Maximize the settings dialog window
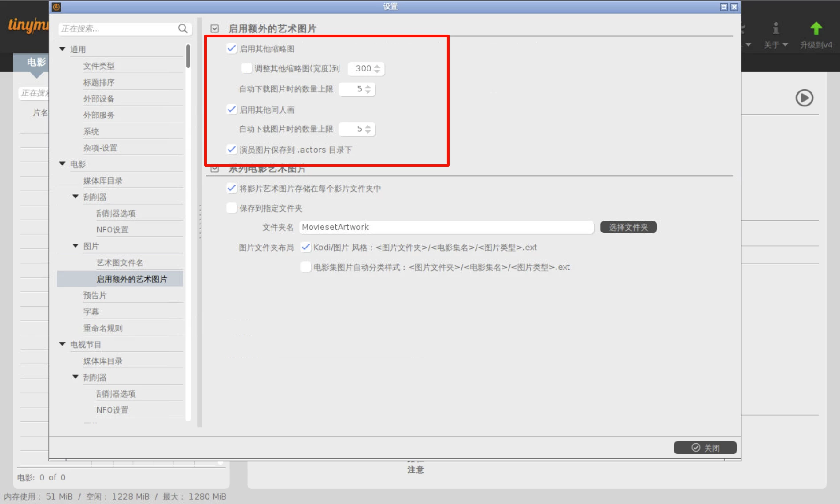The image size is (840, 504). (724, 7)
